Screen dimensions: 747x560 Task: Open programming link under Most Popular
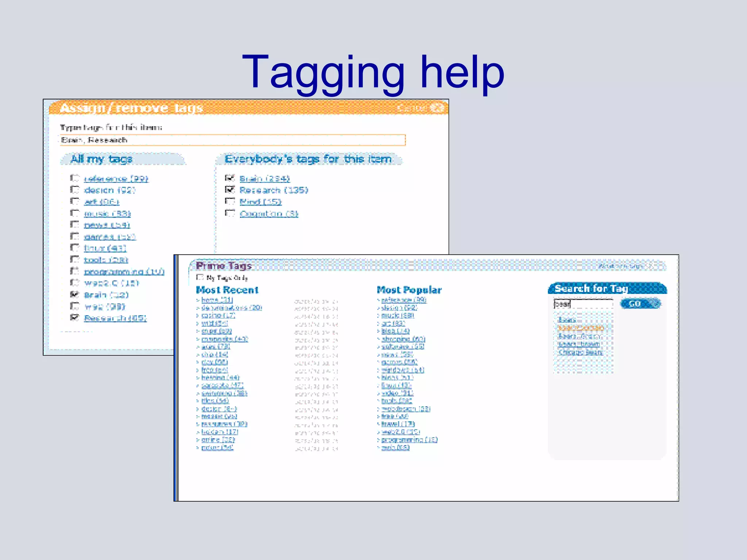pos(409,440)
